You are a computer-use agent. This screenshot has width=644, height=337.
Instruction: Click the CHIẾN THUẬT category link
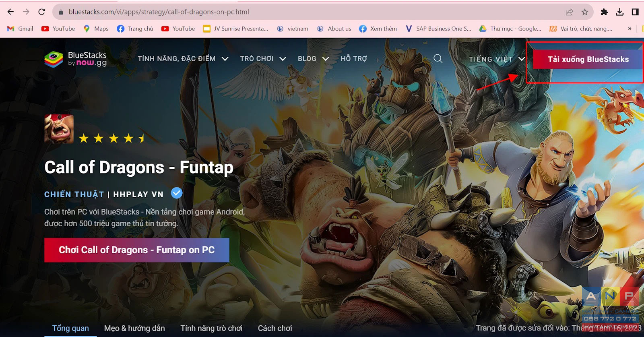click(74, 194)
